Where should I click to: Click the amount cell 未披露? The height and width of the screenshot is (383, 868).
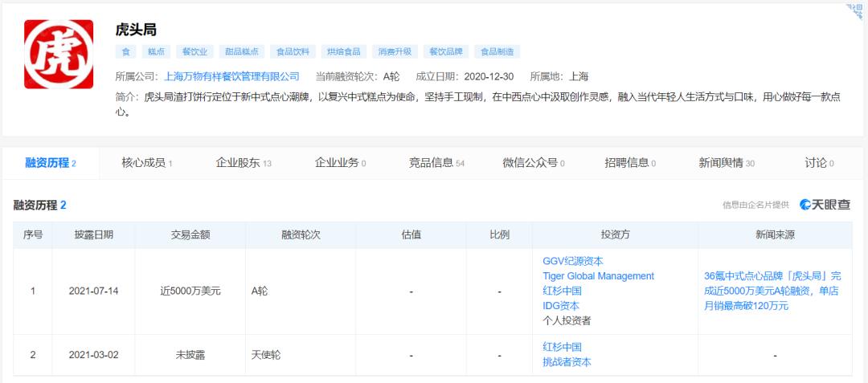(x=190, y=355)
